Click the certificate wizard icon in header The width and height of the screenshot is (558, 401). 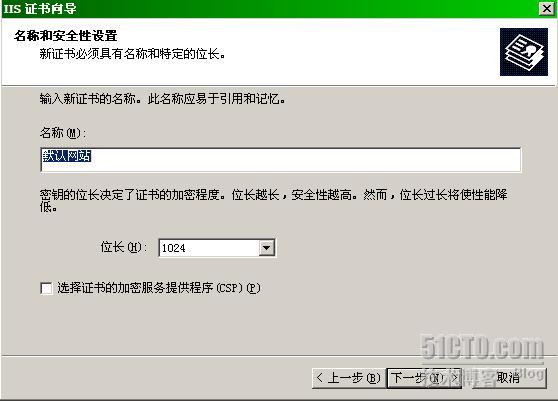click(x=523, y=52)
